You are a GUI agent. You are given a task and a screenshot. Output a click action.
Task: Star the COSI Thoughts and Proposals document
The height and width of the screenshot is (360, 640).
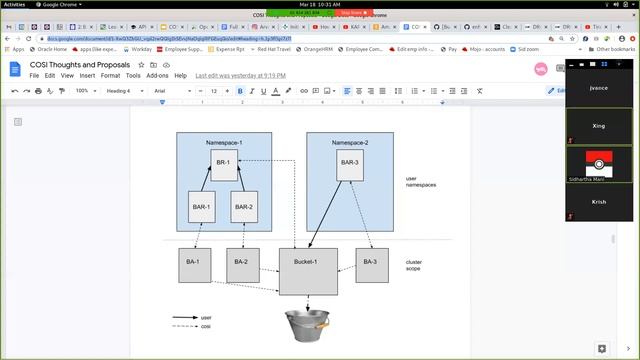[141, 65]
